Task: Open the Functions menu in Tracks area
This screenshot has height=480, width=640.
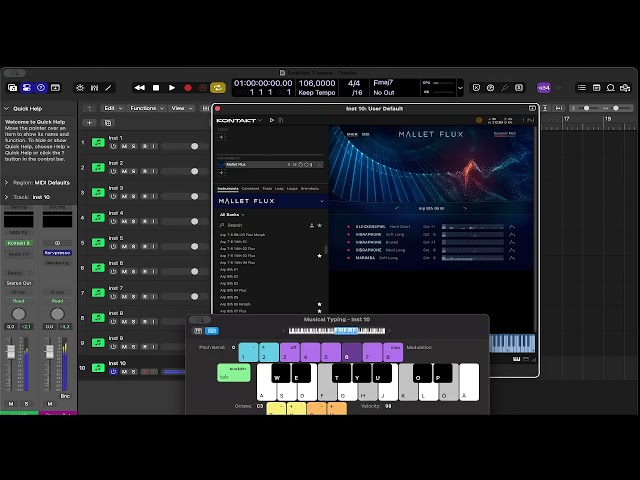Action: [x=147, y=108]
